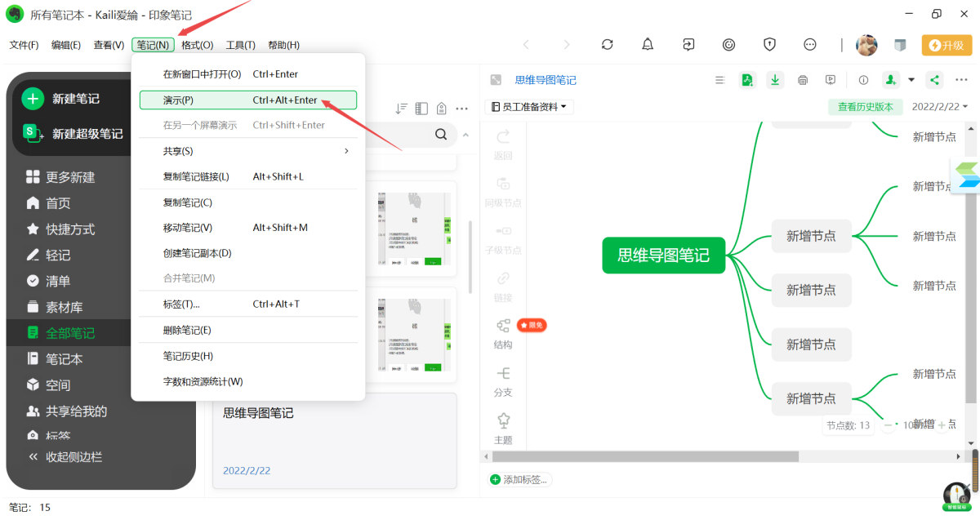The image size is (980, 520).
Task: Click 新建超级笔记 button
Action: [x=73, y=133]
